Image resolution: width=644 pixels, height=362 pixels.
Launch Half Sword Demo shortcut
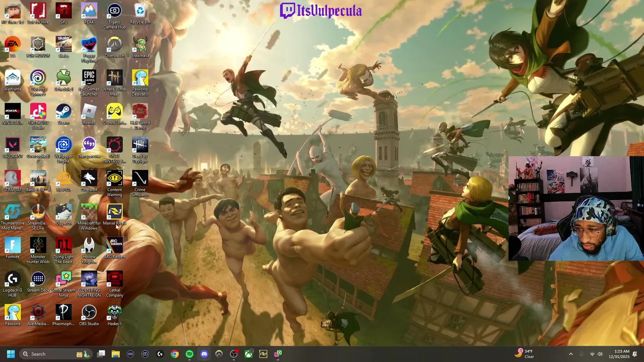(140, 117)
